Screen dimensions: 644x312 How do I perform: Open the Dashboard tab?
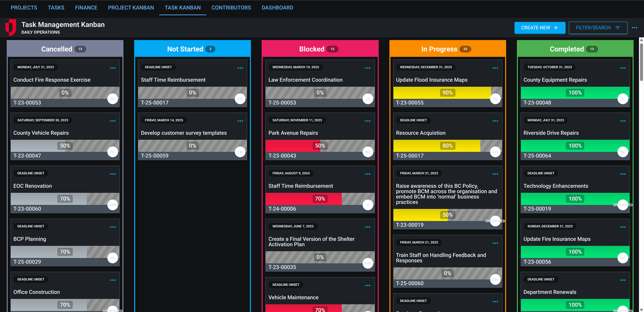(277, 8)
